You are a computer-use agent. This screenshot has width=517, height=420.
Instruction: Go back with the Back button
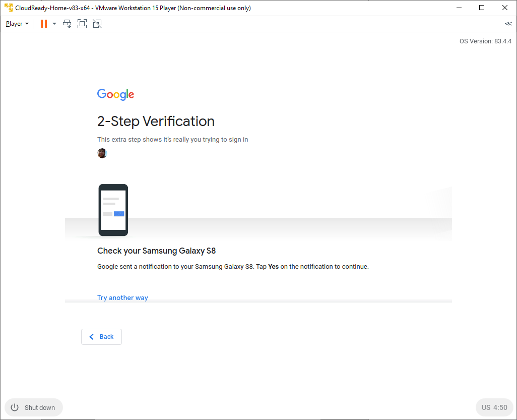(101, 337)
